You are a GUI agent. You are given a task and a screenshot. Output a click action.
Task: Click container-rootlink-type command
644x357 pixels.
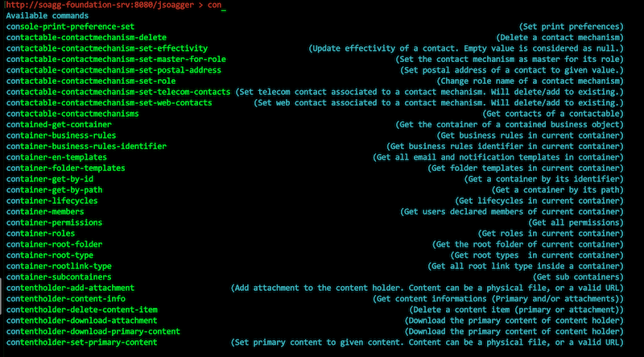click(x=59, y=266)
